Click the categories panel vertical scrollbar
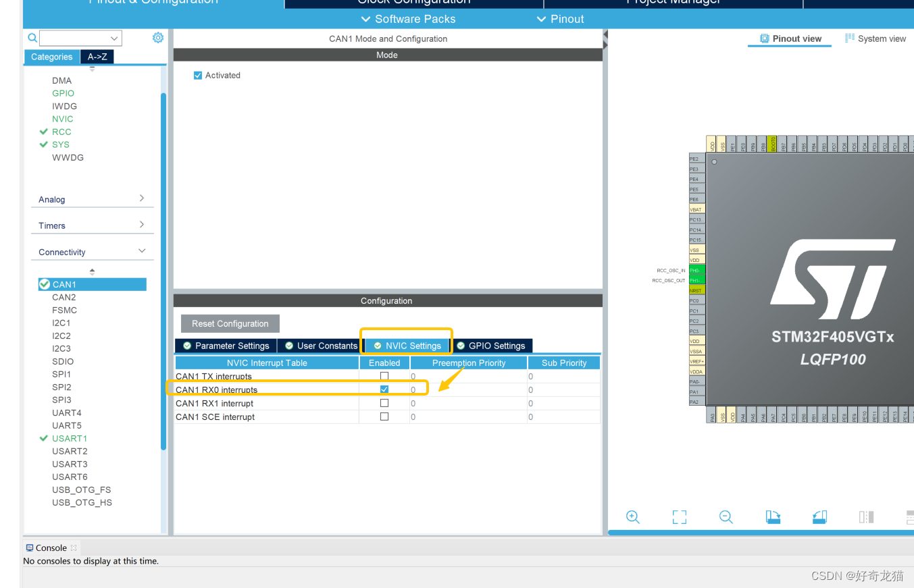 click(163, 270)
